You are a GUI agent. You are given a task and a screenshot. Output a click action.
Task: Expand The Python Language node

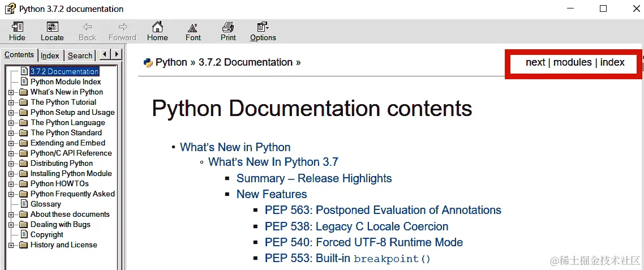pos(11,122)
